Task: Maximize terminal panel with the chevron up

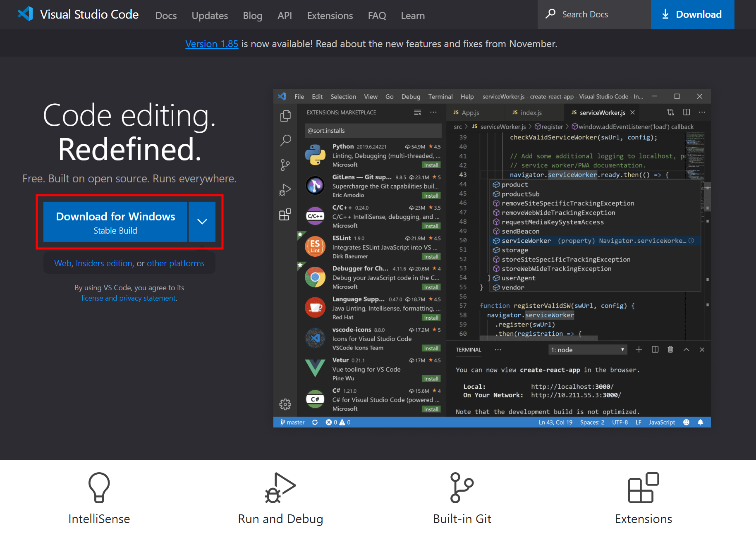Action: 687,350
